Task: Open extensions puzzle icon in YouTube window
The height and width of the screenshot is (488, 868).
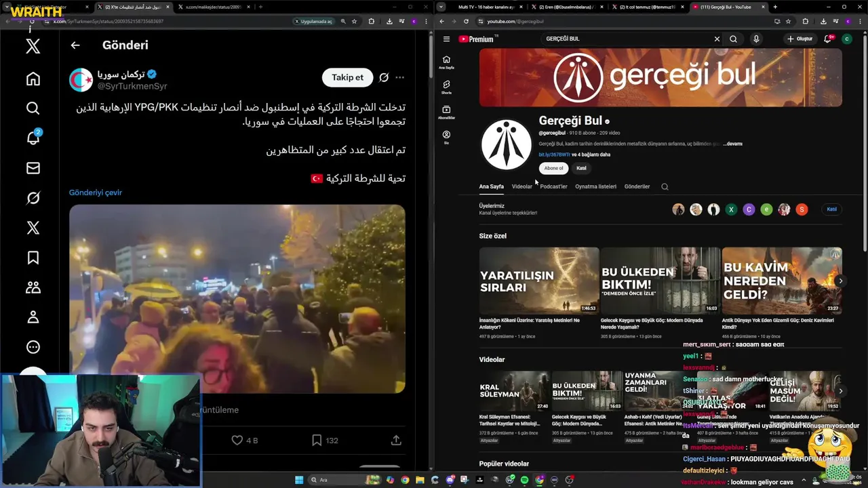Action: click(805, 22)
